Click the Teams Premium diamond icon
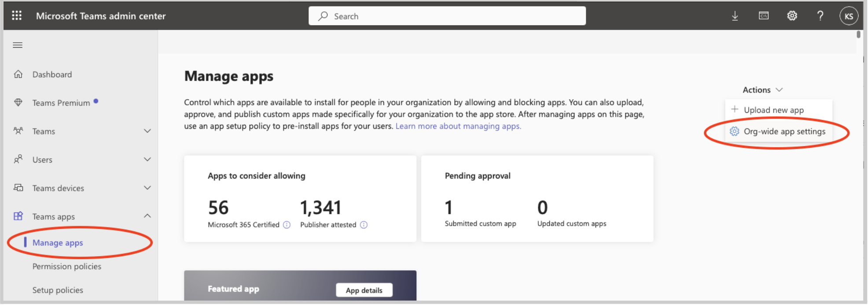Screen dimensions: 868x305 18,102
